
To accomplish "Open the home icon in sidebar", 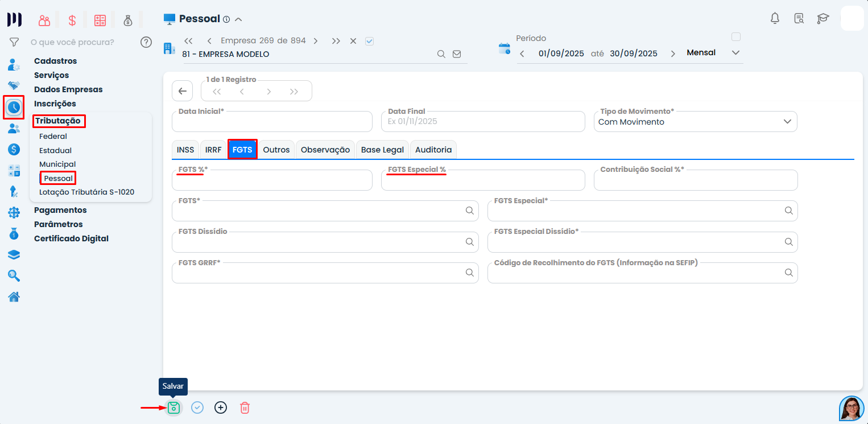I will pos(14,297).
